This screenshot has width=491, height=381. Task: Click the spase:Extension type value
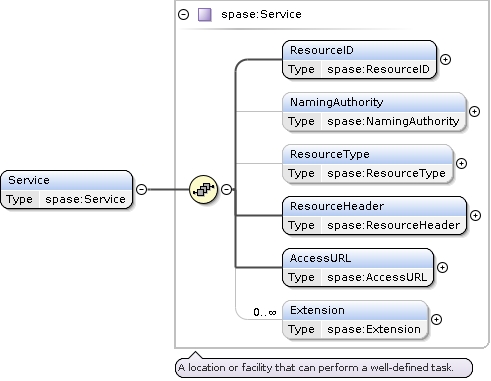point(374,329)
